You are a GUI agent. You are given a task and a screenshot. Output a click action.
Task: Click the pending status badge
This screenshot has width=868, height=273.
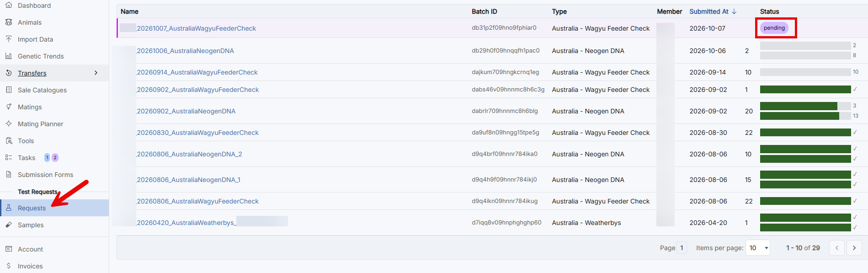(774, 28)
